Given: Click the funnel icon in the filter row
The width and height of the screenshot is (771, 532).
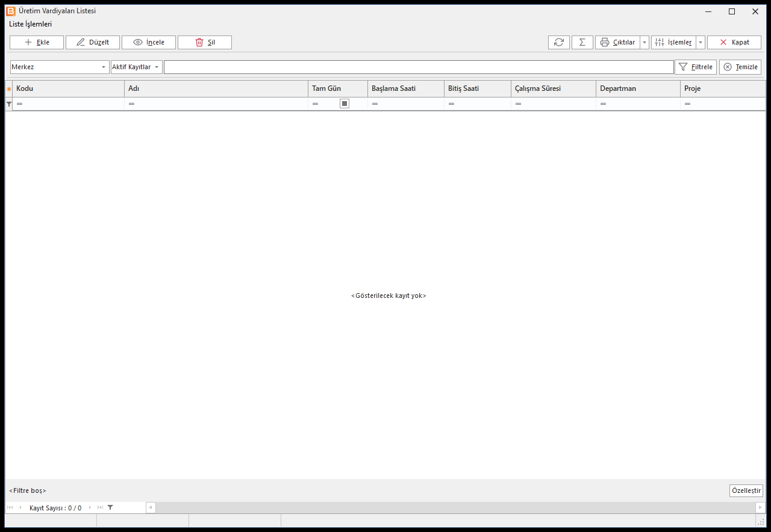Looking at the screenshot, I should click(x=9, y=104).
